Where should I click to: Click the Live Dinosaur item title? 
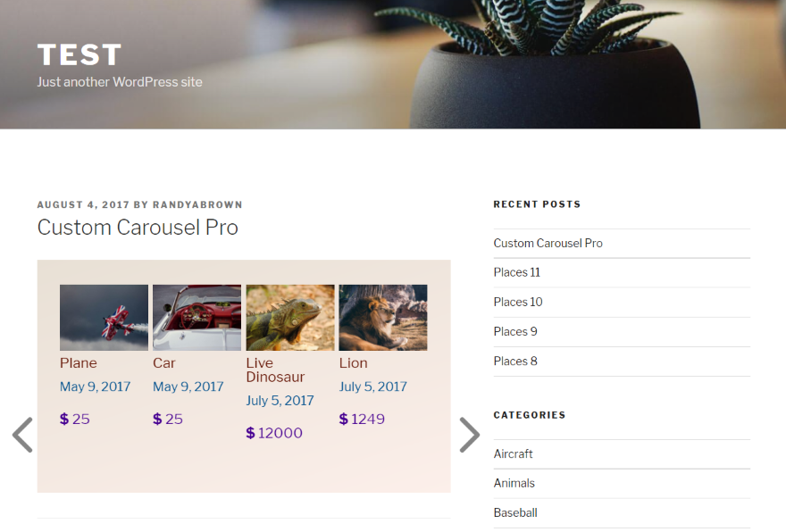tap(275, 370)
